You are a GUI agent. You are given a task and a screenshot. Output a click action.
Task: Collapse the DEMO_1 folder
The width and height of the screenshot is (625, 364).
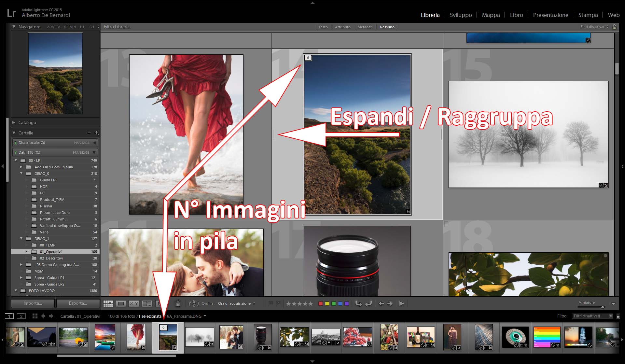[21, 239]
